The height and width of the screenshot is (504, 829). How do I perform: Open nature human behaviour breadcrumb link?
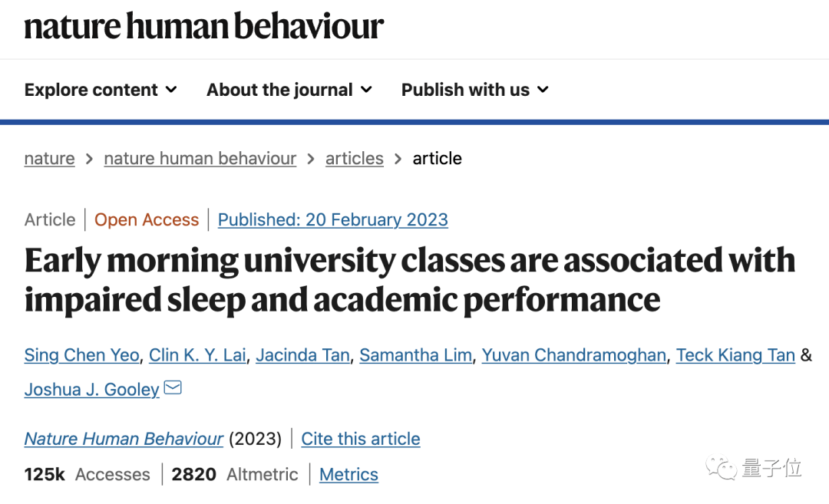[200, 159]
